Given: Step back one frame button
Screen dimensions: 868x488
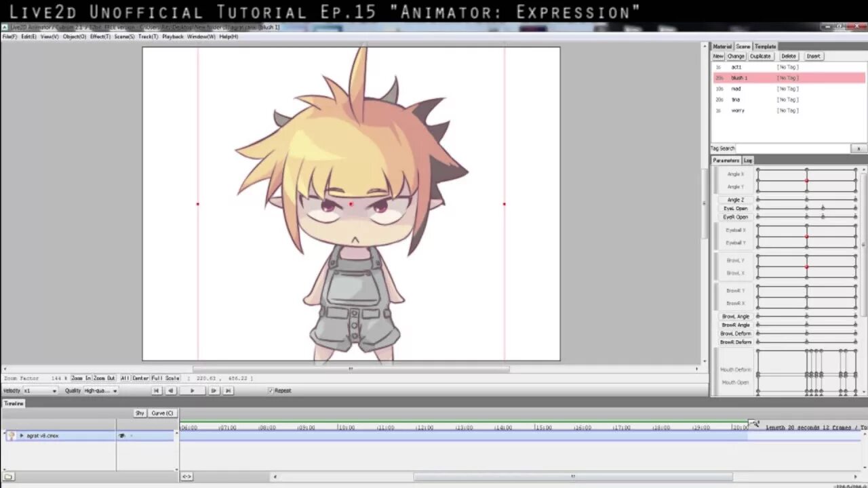Looking at the screenshot, I should pyautogui.click(x=171, y=390).
